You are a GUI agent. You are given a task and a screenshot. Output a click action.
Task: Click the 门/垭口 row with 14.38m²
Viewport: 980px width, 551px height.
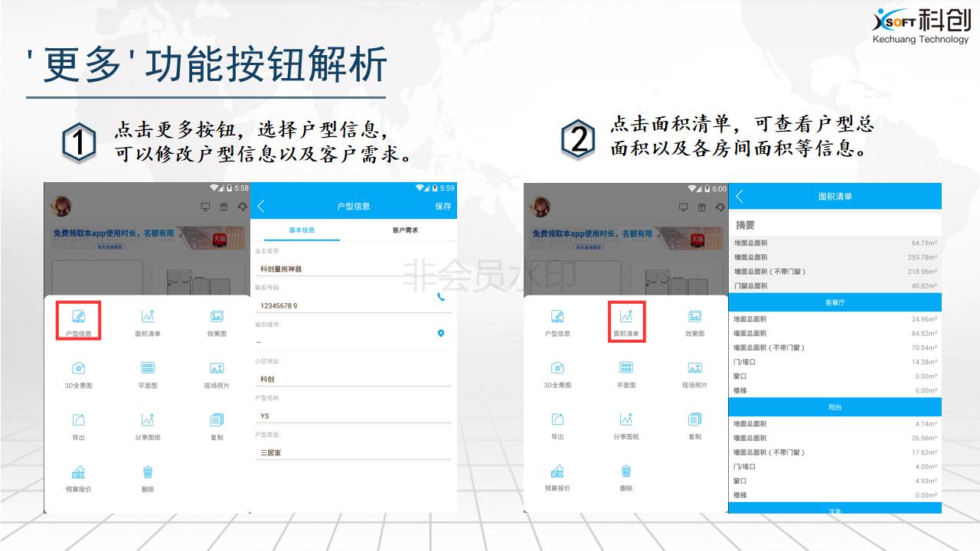pyautogui.click(x=835, y=362)
